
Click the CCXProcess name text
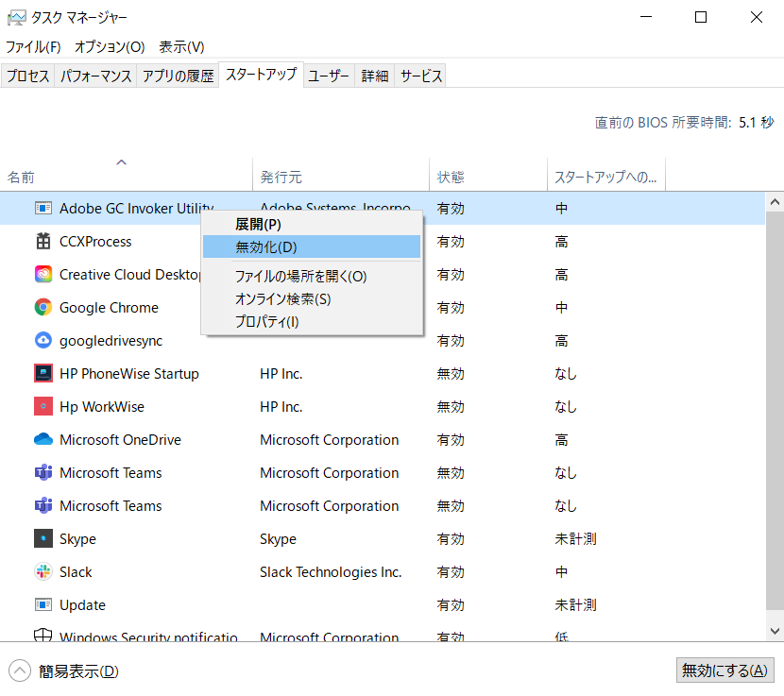pyautogui.click(x=95, y=242)
